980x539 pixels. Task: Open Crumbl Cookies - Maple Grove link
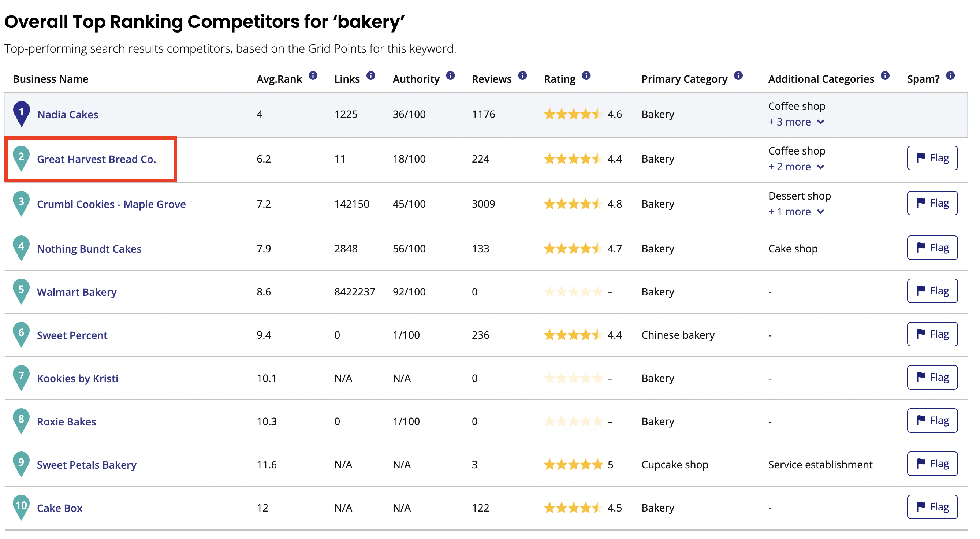point(111,204)
